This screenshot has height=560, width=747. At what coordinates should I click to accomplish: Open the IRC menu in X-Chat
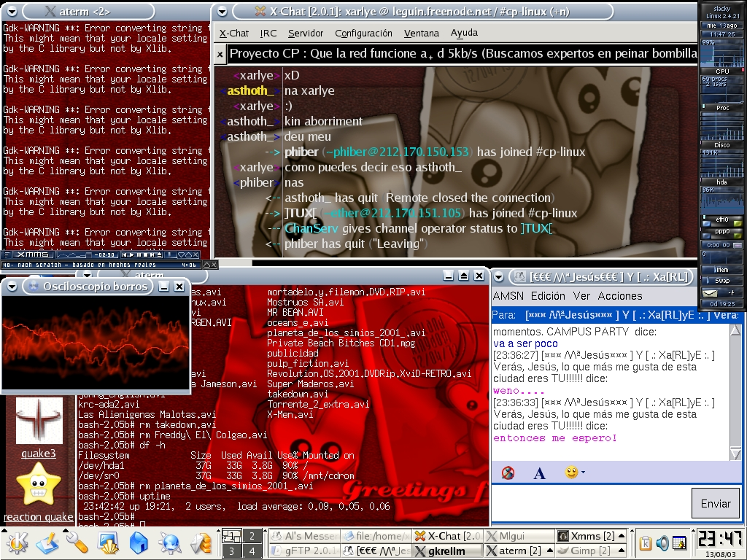(x=268, y=33)
